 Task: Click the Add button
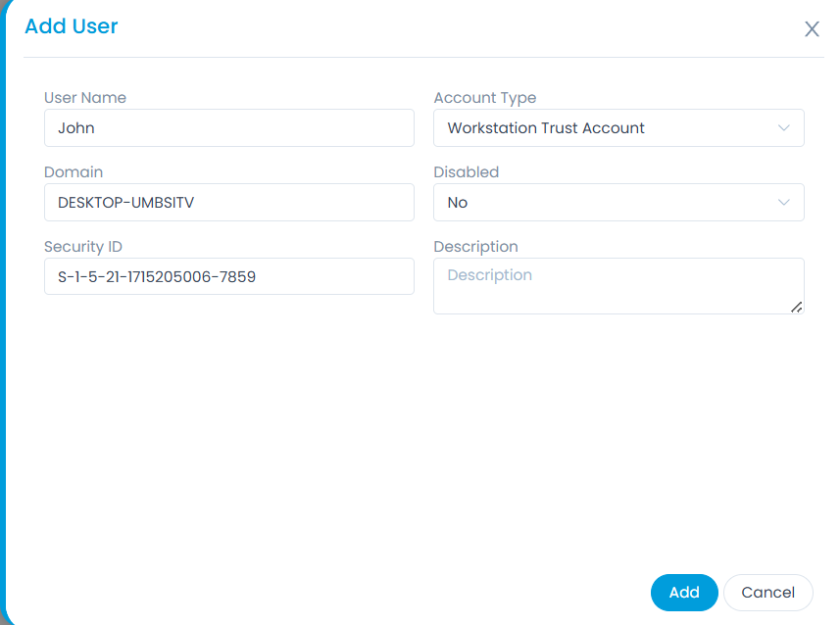(x=684, y=592)
